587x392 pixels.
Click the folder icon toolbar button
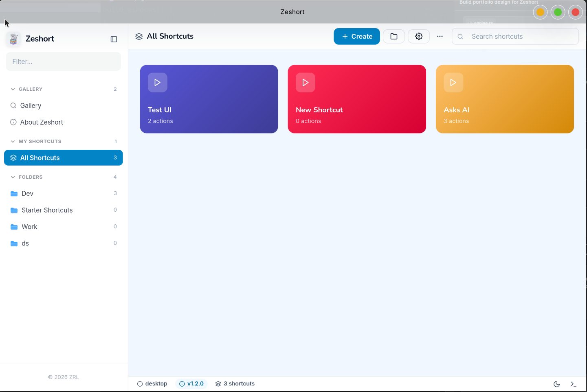[x=394, y=36]
